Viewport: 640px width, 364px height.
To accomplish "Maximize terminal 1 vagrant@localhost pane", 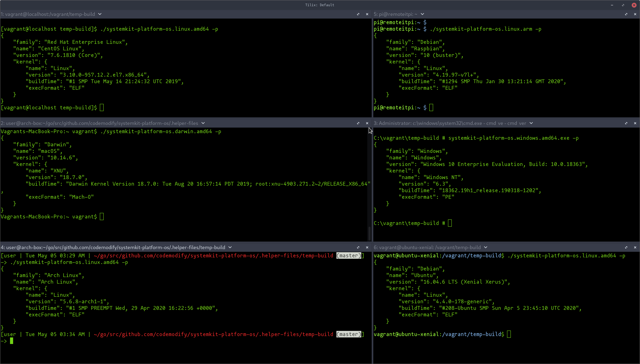I will coord(358,14).
